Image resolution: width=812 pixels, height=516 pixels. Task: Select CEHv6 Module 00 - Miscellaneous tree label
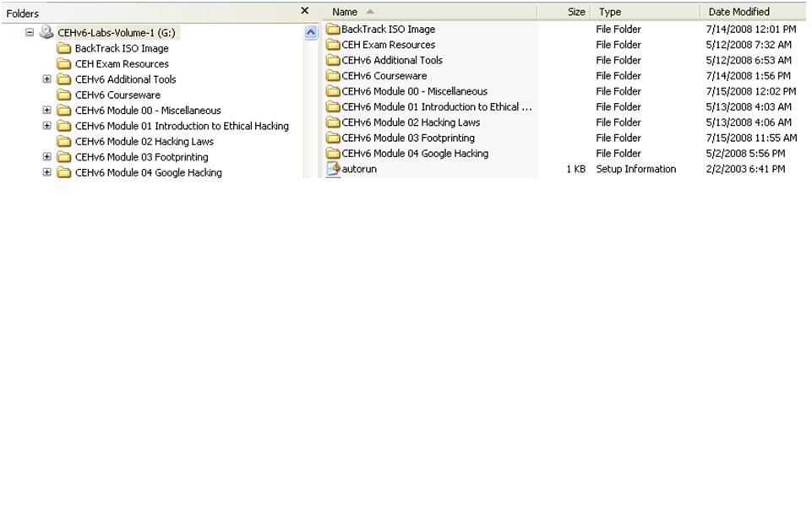[148, 111]
